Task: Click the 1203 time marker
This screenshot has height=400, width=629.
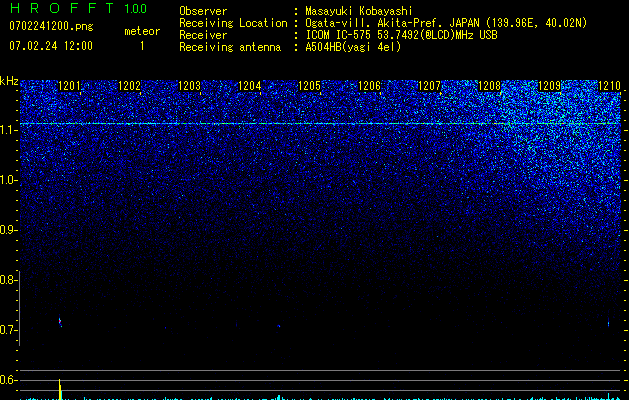Action: tap(189, 85)
